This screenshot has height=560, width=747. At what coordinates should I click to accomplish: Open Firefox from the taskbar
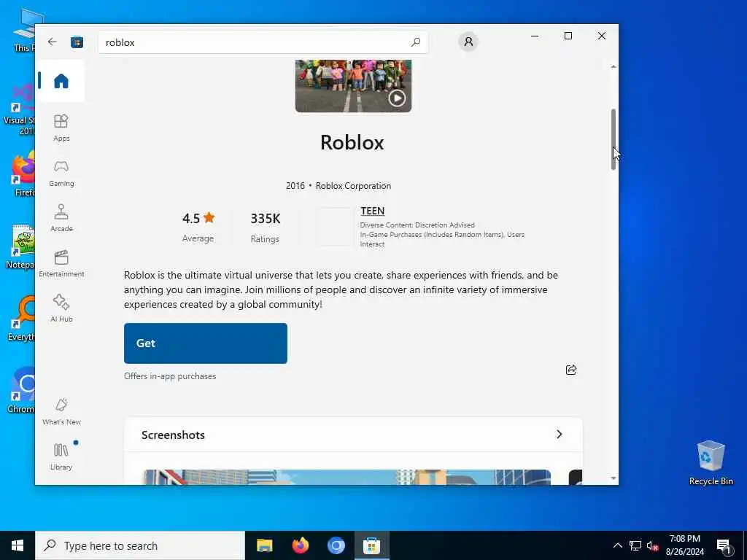click(300, 545)
